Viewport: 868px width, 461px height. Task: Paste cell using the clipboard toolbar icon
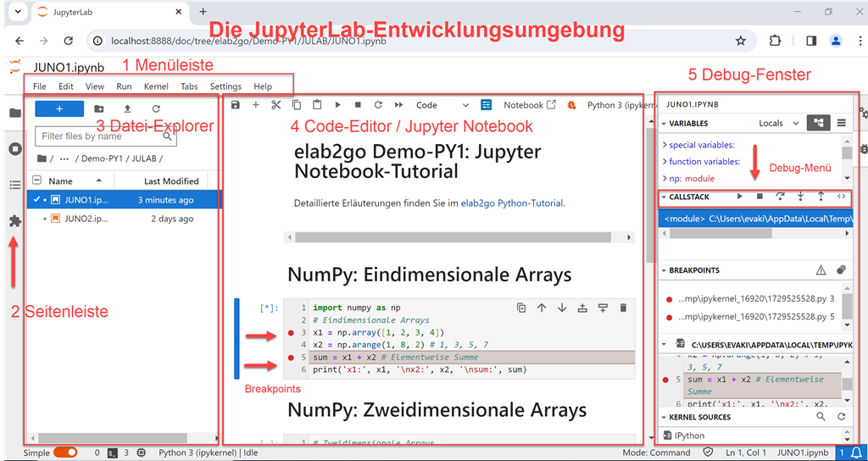[x=317, y=104]
